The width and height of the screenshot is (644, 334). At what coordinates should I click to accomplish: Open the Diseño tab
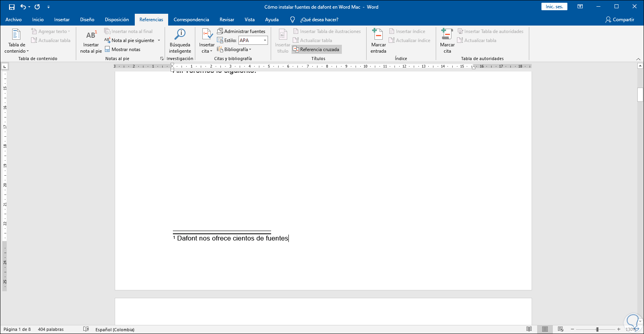tap(87, 20)
